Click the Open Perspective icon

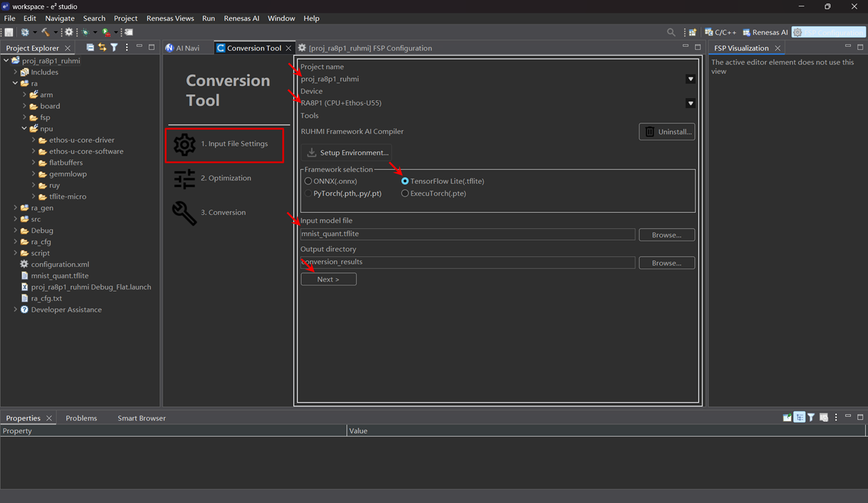point(692,32)
